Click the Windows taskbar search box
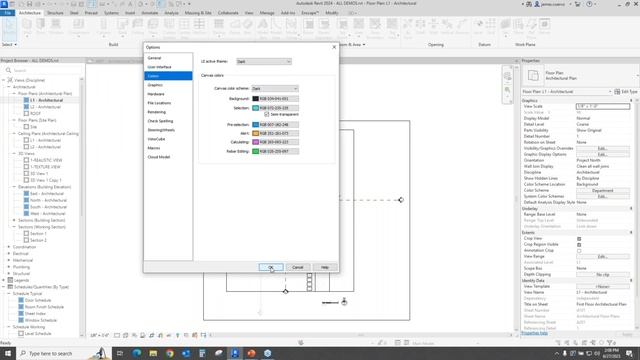Screen dimensions: 640x360 (63, 353)
